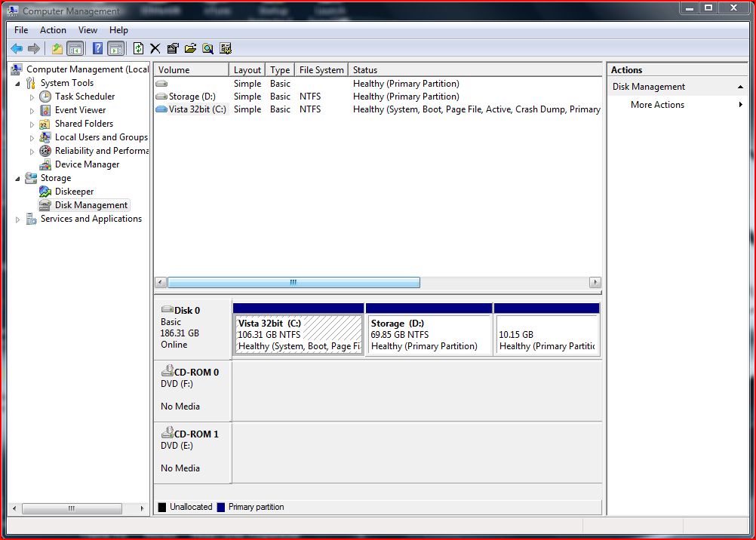Screen dimensions: 756x540
Task: Click the volume list horizontal scrollbar thumb
Action: click(x=293, y=283)
